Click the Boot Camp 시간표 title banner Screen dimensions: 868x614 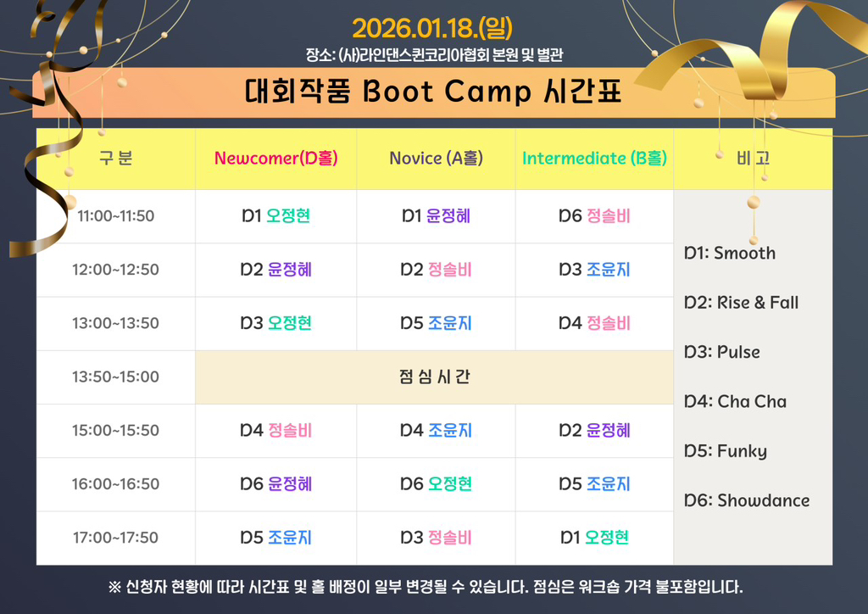[433, 92]
